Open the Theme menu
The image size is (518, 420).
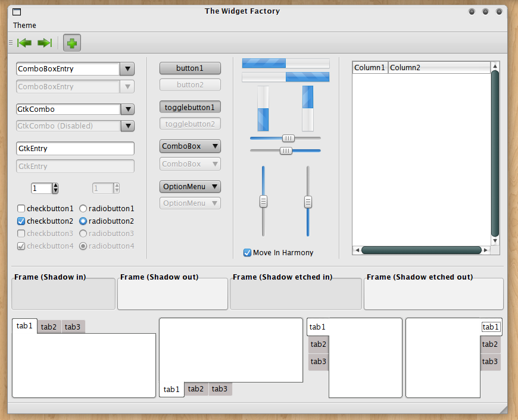pyautogui.click(x=24, y=26)
